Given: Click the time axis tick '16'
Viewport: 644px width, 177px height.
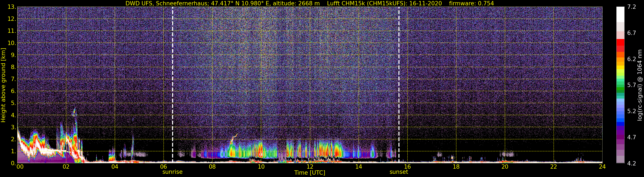Looking at the screenshot, I should click(407, 167).
